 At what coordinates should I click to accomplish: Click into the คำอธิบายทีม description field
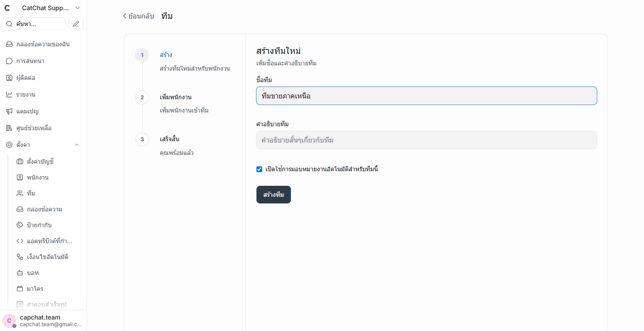[426, 140]
